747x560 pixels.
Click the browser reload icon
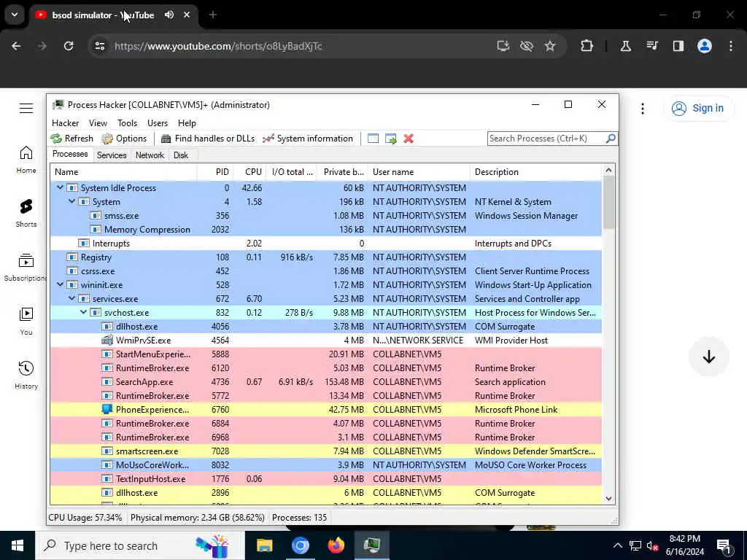69,46
